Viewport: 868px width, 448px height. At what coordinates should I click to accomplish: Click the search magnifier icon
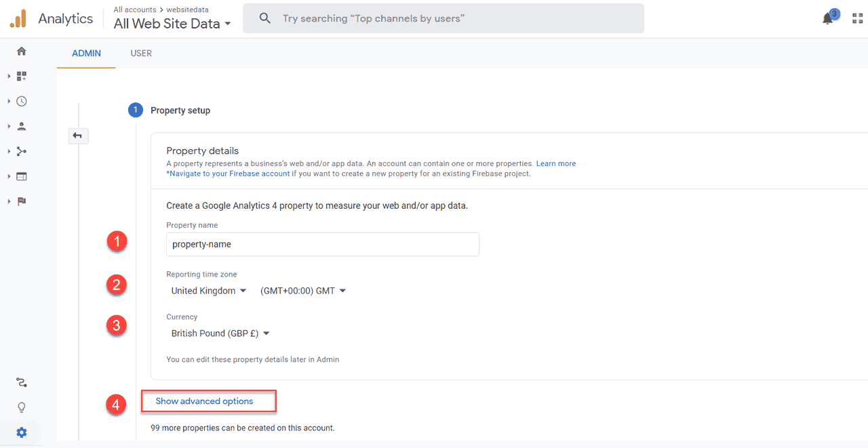[265, 18]
